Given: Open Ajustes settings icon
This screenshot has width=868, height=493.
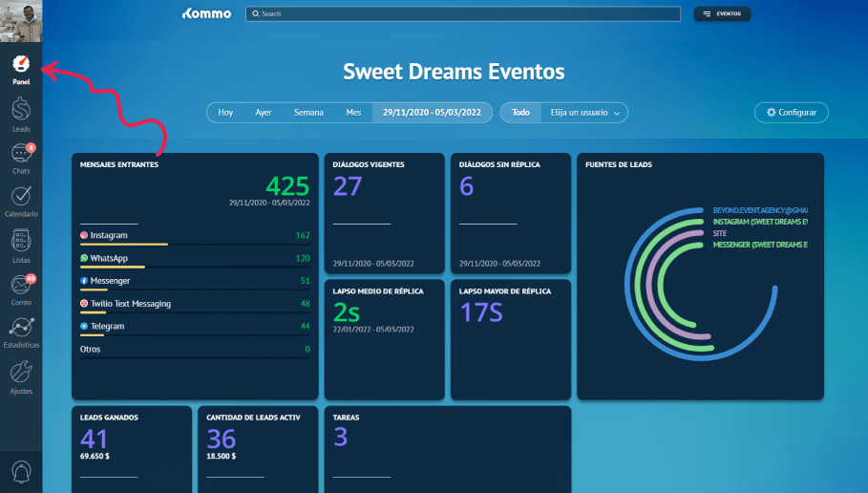Looking at the screenshot, I should click(x=21, y=373).
